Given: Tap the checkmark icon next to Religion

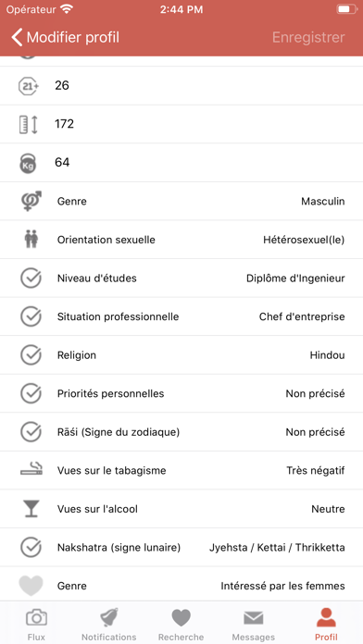Looking at the screenshot, I should point(31,355).
